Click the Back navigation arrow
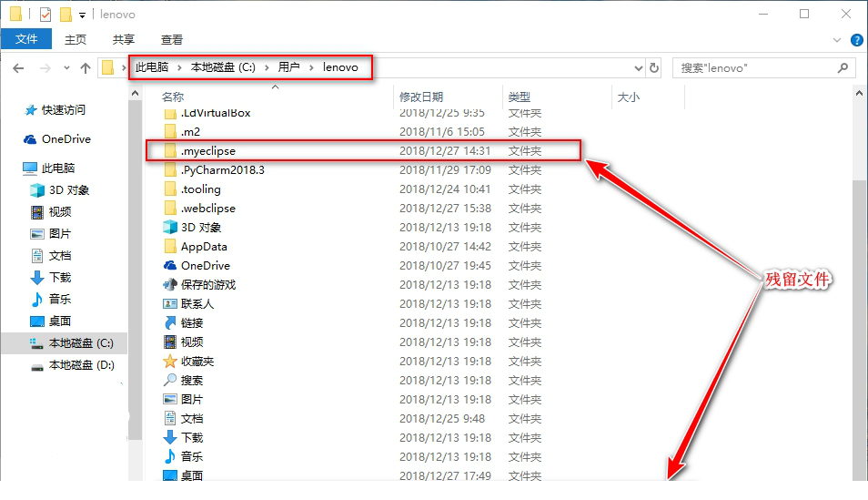This screenshot has height=500, width=868. (18, 68)
